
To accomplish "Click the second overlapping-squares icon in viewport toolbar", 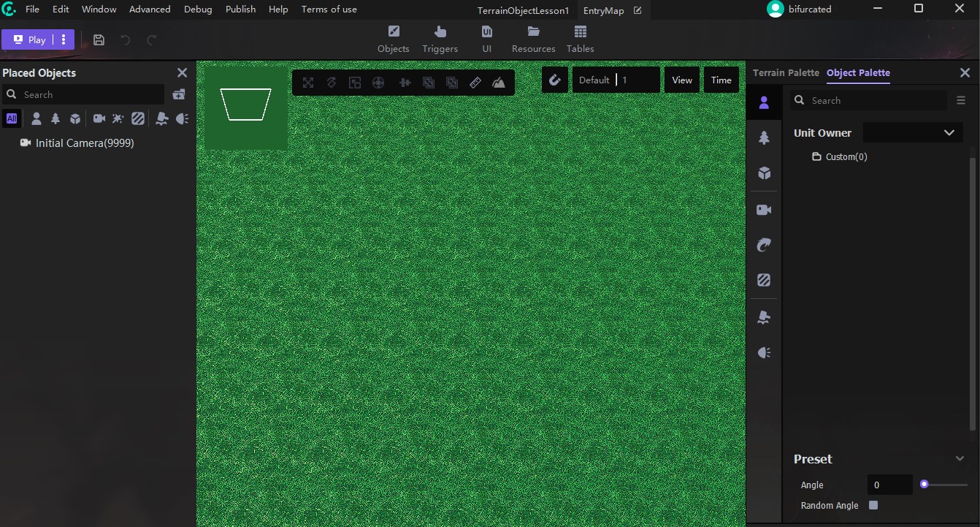I will [x=452, y=83].
